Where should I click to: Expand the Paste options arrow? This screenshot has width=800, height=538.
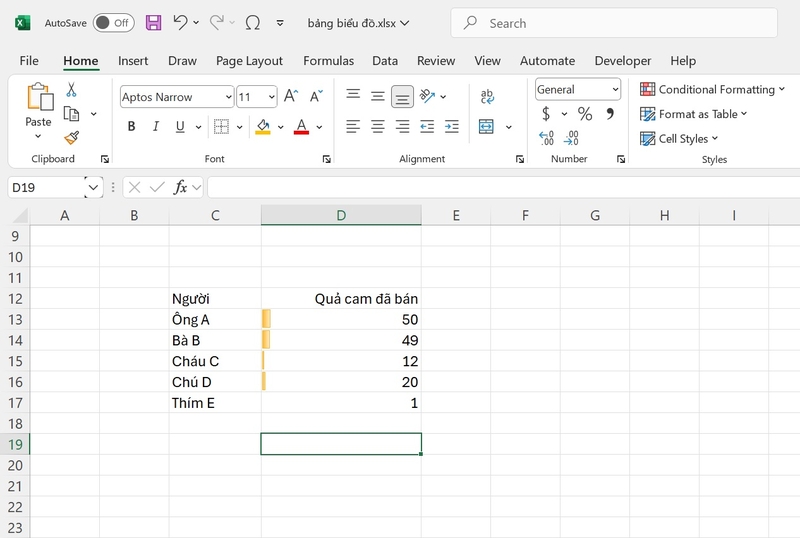coord(38,136)
